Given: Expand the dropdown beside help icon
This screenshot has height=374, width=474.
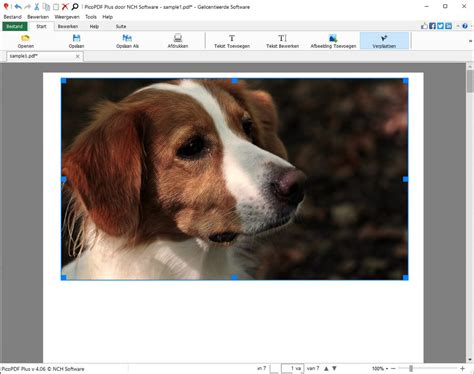Looking at the screenshot, I should tap(471, 26).
